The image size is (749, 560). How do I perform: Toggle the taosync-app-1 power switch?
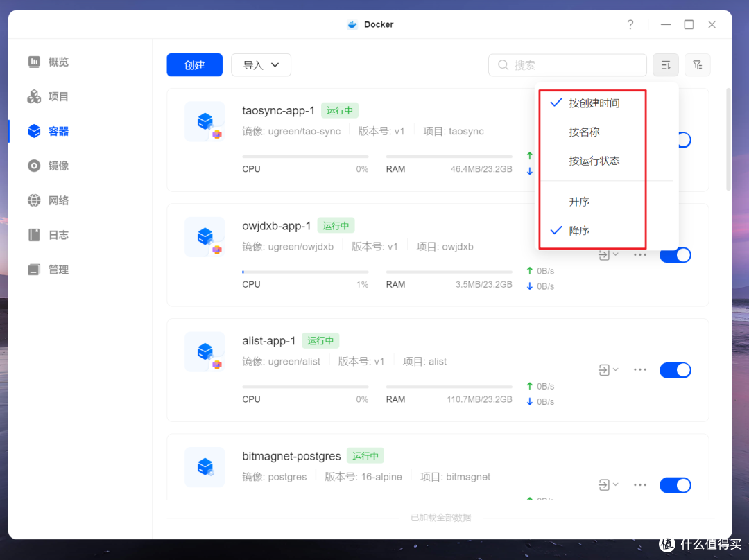685,140
